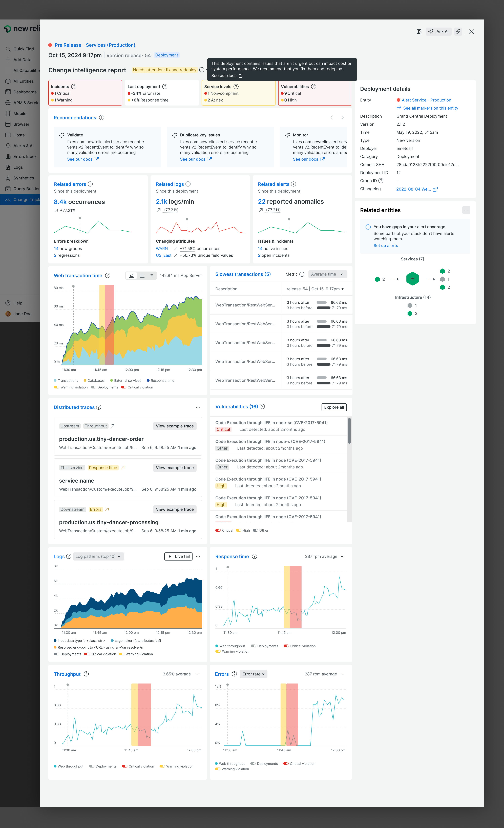The width and height of the screenshot is (504, 828).
Task: Toggle Other filter under Vulnerabilities list
Action: pos(255,531)
